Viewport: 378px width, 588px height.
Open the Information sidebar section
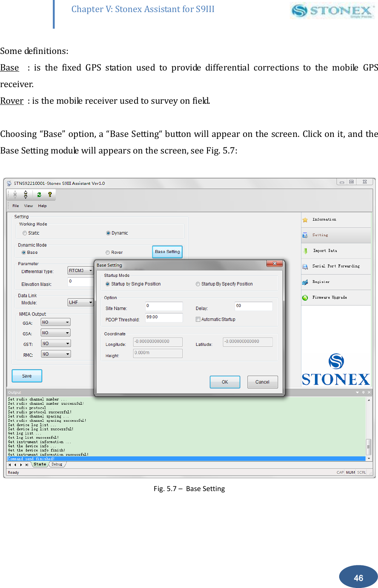point(336,220)
